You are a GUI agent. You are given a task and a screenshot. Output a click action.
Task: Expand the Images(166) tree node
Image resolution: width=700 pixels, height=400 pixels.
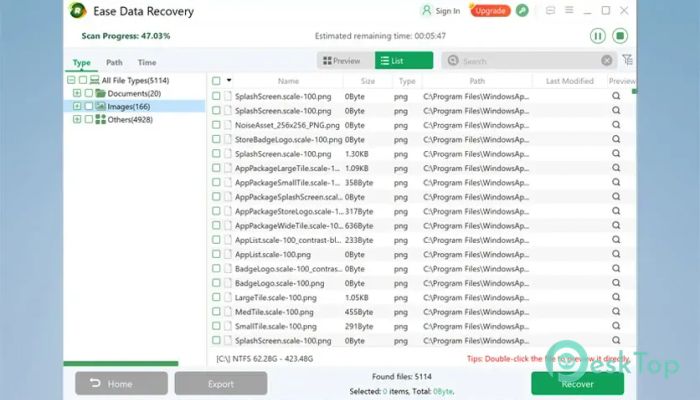[x=77, y=106]
